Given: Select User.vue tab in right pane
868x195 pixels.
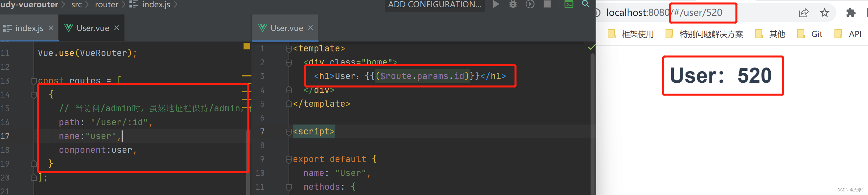Looking at the screenshot, I should coord(285,28).
